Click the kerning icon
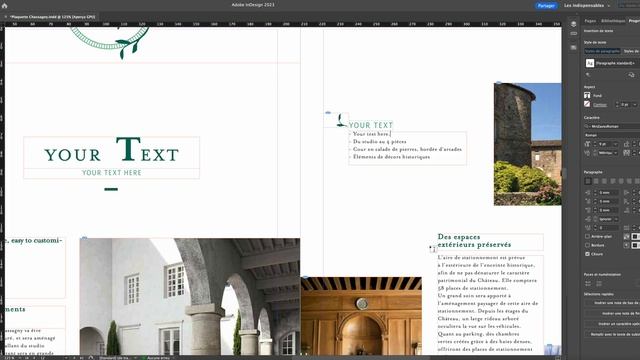 [x=587, y=153]
